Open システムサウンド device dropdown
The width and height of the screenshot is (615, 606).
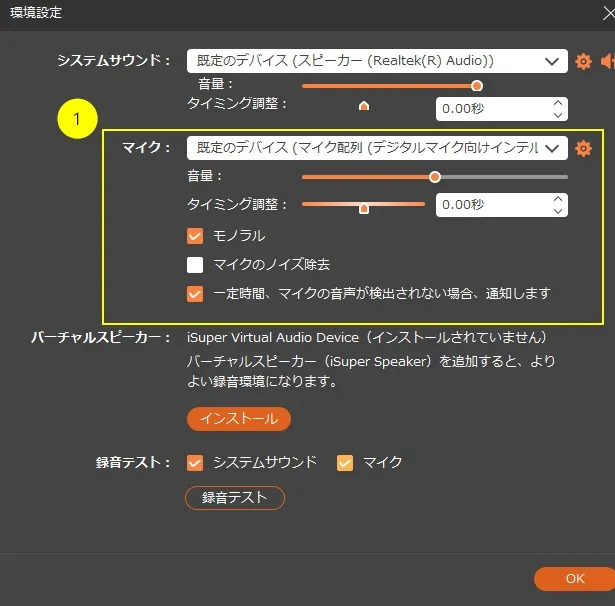377,61
